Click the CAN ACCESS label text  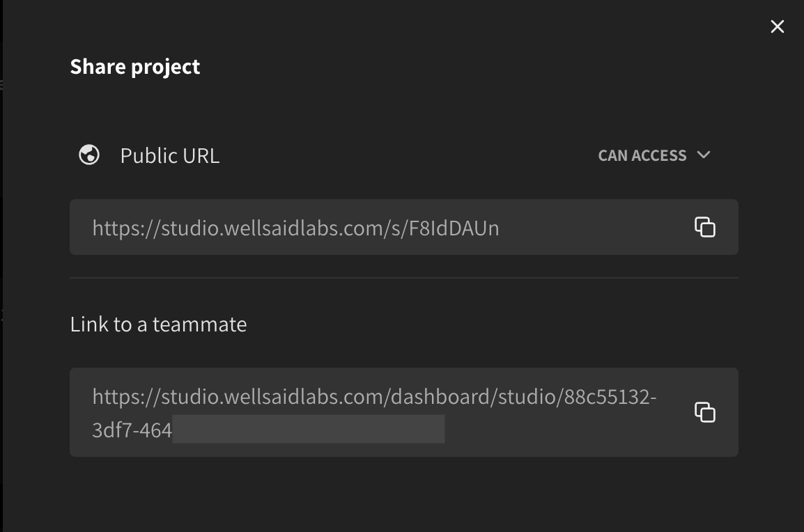[x=641, y=155]
